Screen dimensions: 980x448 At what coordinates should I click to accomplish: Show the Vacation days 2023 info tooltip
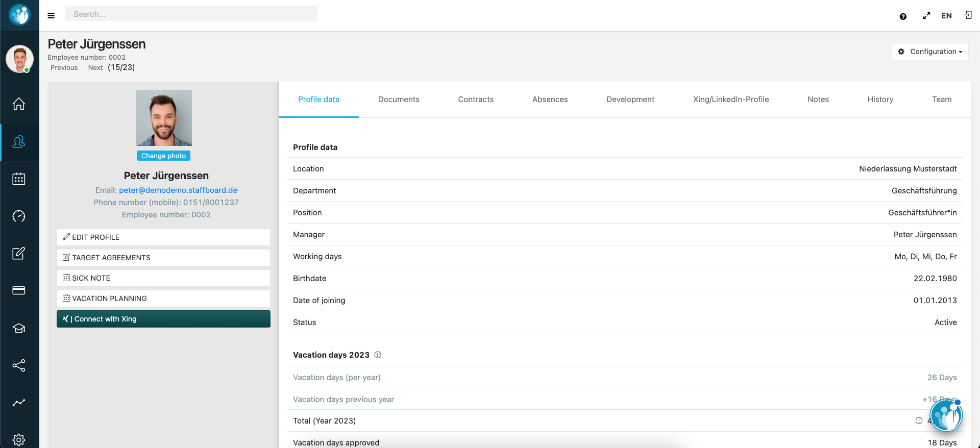[x=378, y=355]
